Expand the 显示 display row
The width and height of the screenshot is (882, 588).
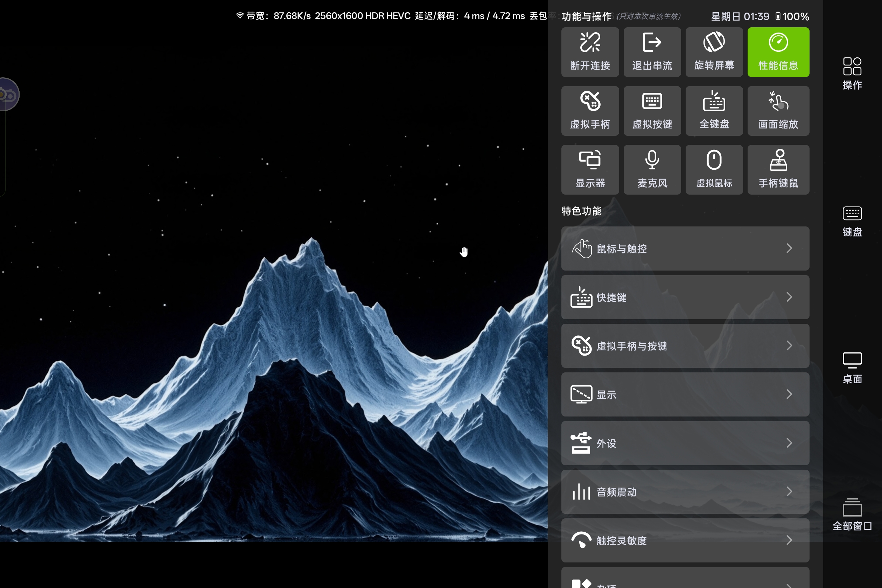[685, 394]
